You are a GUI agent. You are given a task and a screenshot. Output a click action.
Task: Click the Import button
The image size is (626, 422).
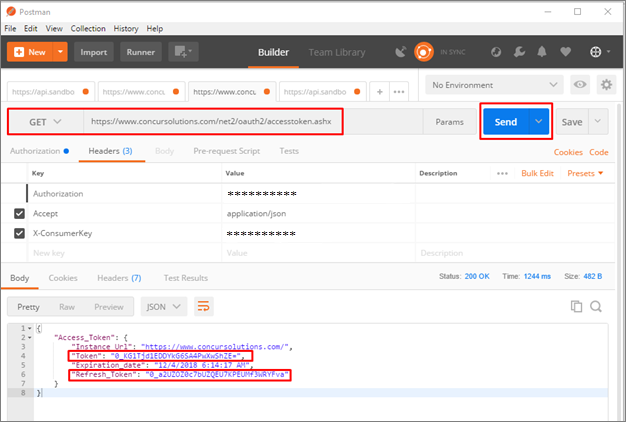[94, 52]
